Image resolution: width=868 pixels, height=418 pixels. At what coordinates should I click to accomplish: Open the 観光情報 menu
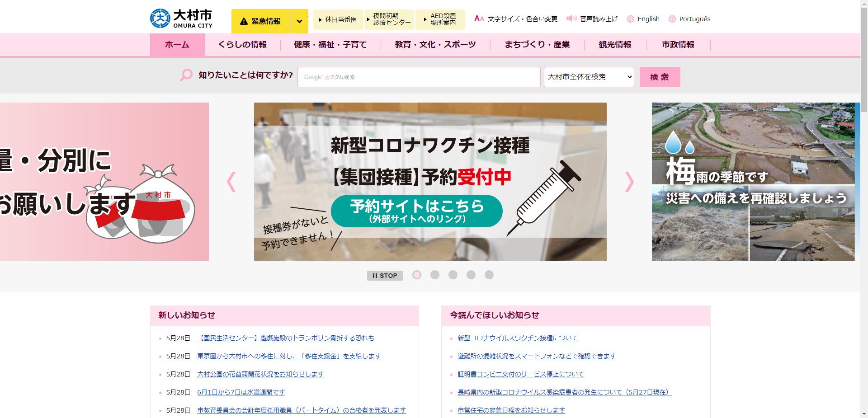click(615, 45)
